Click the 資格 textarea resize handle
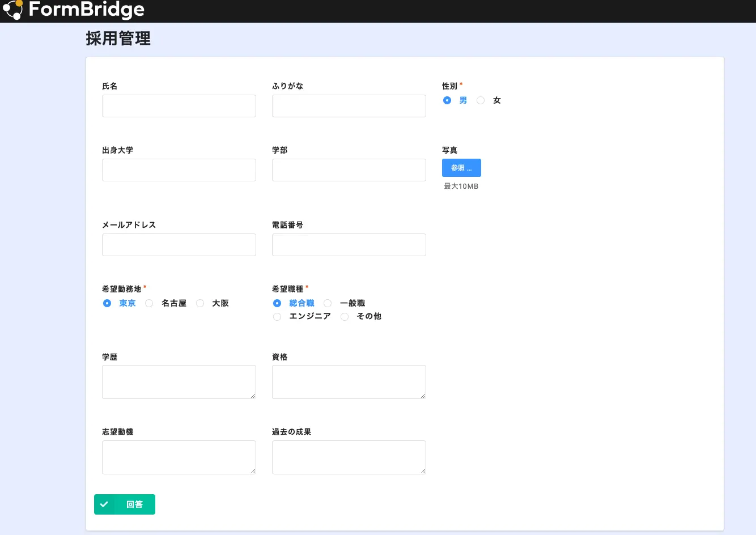This screenshot has height=535, width=756. pyautogui.click(x=423, y=396)
